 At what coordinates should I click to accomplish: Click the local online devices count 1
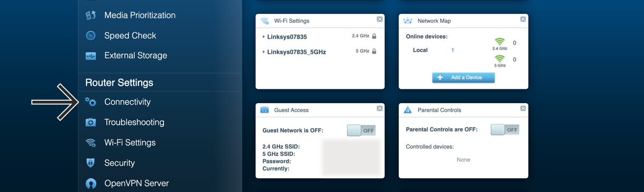click(x=453, y=50)
